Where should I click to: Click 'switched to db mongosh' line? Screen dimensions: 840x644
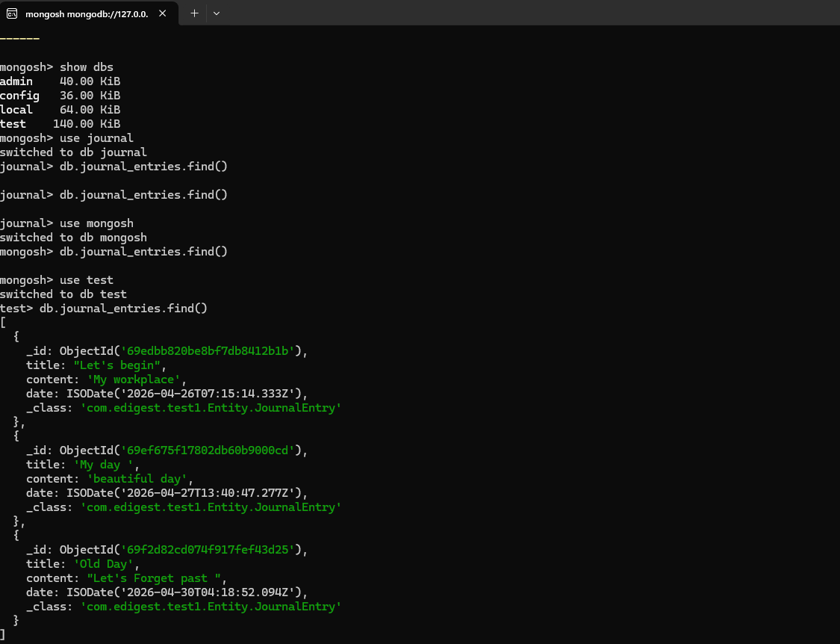(73, 238)
